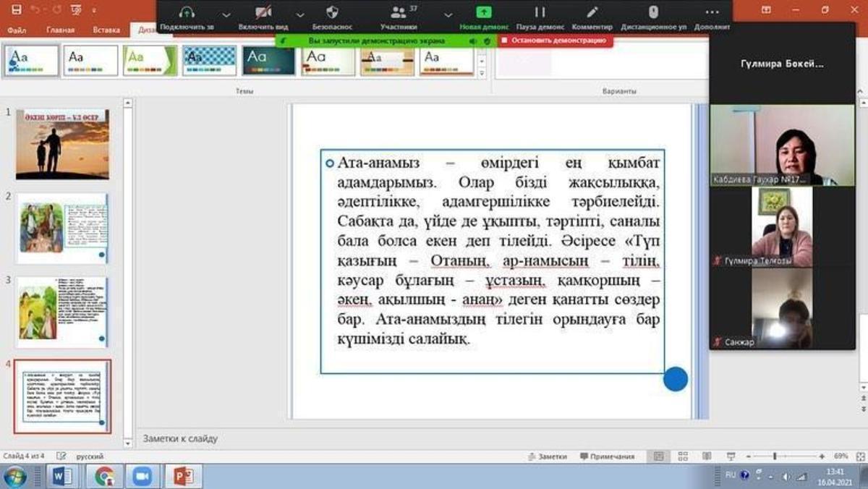
Task: Select slide 2 thumbnail in the panel
Action: coord(62,227)
